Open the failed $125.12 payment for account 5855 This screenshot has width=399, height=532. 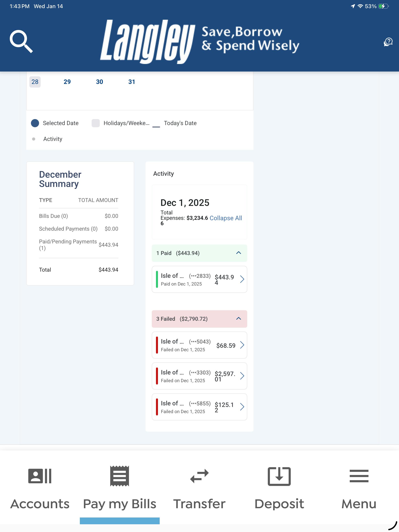pyautogui.click(x=199, y=407)
